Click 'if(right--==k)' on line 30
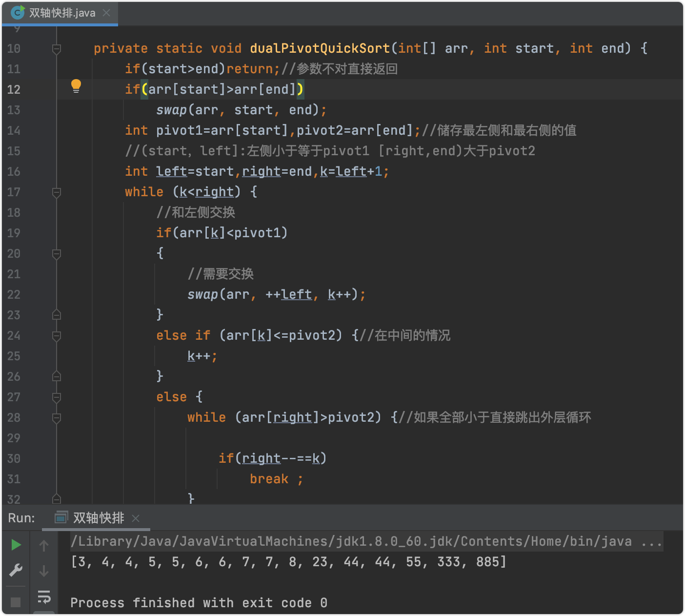 tap(273, 458)
